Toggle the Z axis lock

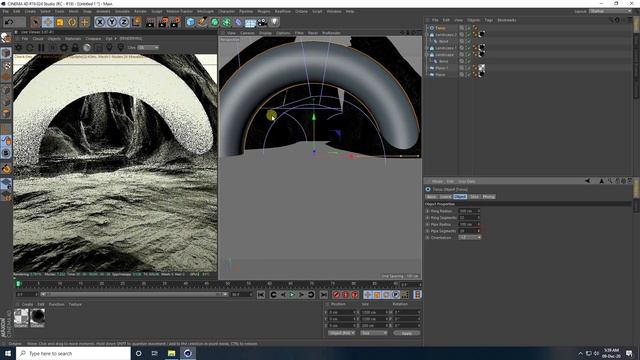(x=124, y=22)
